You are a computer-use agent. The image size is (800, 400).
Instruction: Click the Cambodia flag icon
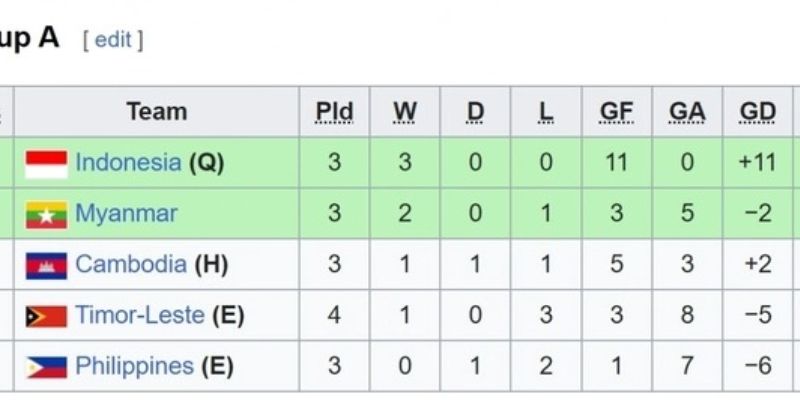(x=46, y=265)
